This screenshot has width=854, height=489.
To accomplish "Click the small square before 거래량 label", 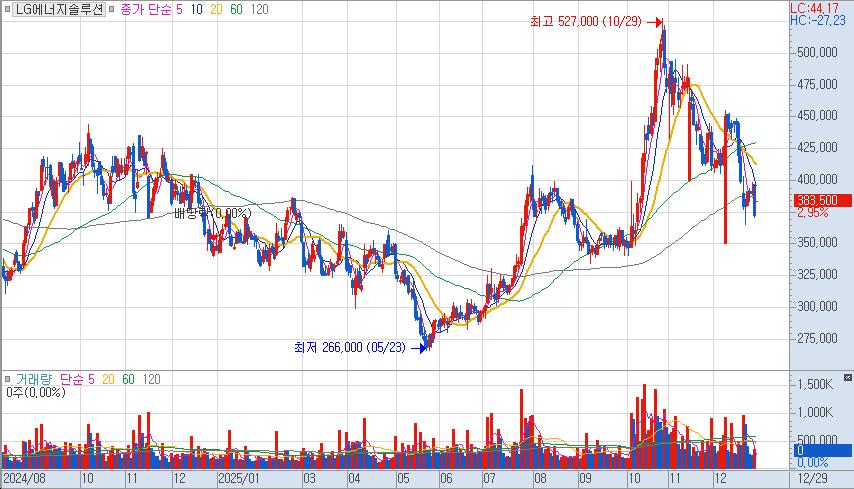I will coord(8,380).
